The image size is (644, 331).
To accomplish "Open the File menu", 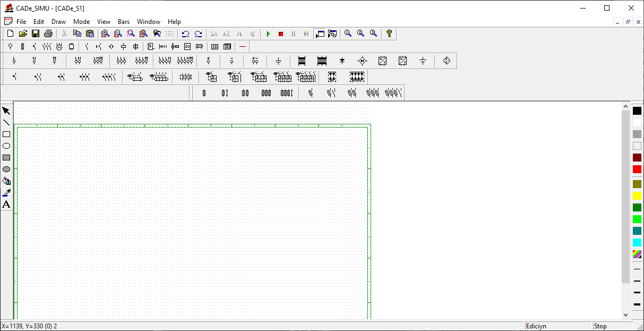I will coord(21,22).
